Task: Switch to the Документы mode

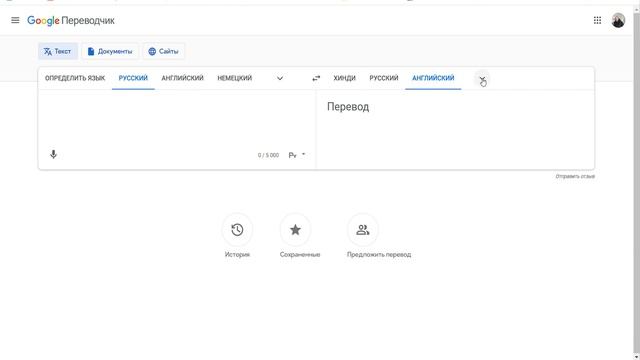Action: pos(110,51)
